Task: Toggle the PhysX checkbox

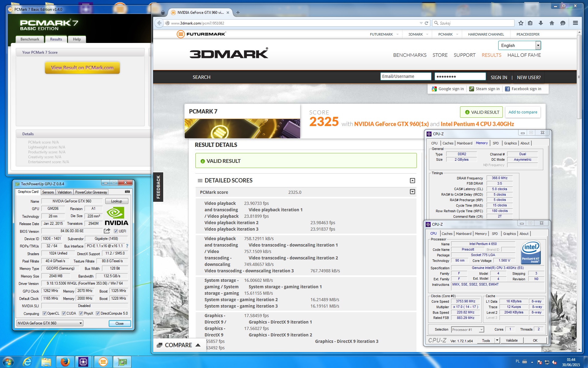Action: (x=81, y=313)
